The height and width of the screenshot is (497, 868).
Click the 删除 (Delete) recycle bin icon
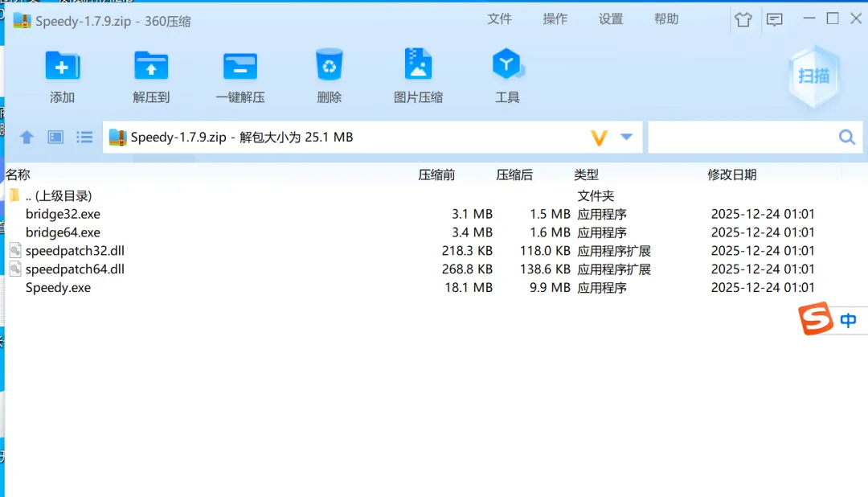point(330,65)
